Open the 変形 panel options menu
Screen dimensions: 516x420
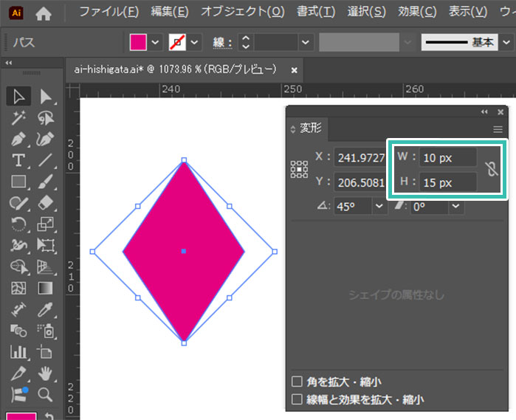pos(498,129)
